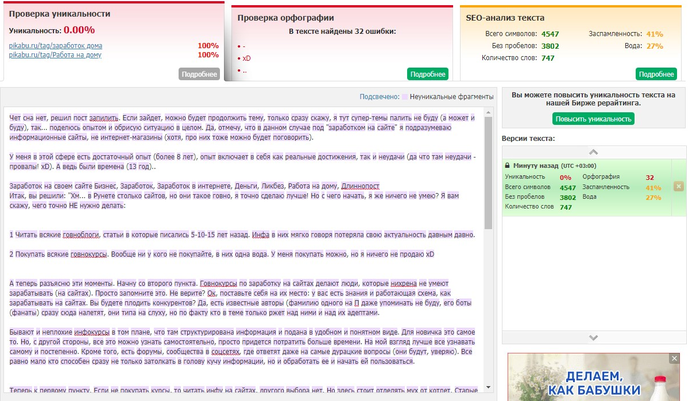Screen dimensions: 700x401
Task: Click the lock icon beside 'Минуту назад'
Action: (x=509, y=164)
